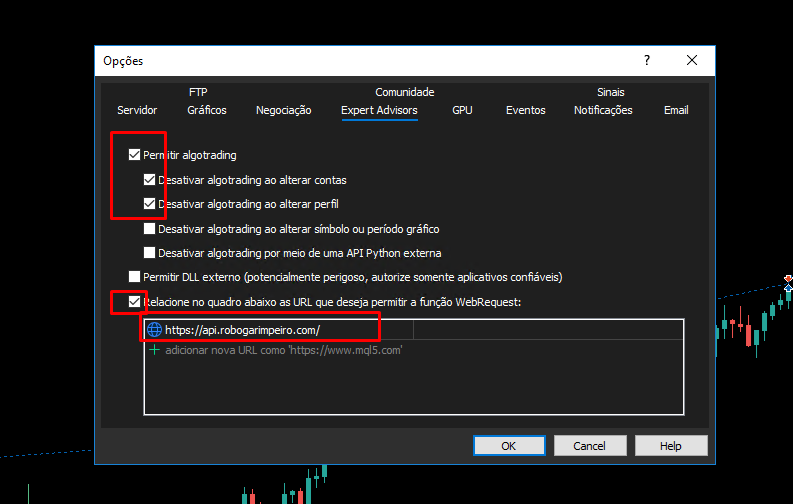Close the Opções dialog with the X
The width and height of the screenshot is (793, 504).
click(692, 60)
